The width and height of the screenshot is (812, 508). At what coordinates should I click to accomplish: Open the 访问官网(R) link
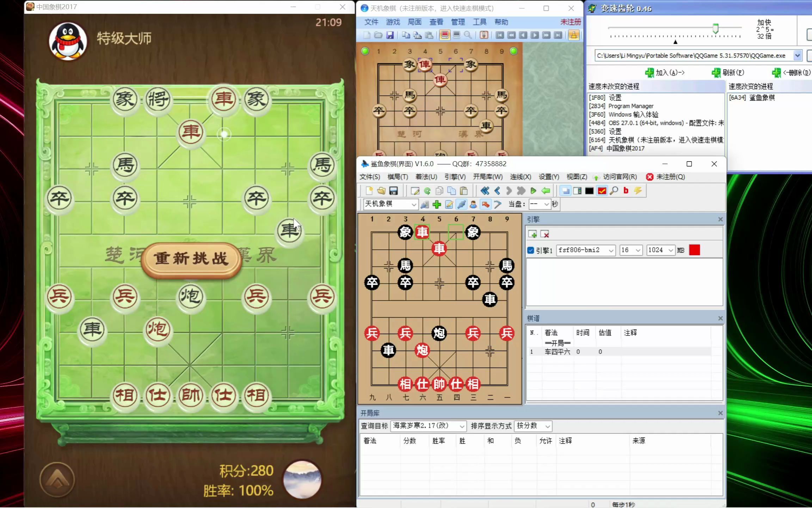click(x=615, y=177)
